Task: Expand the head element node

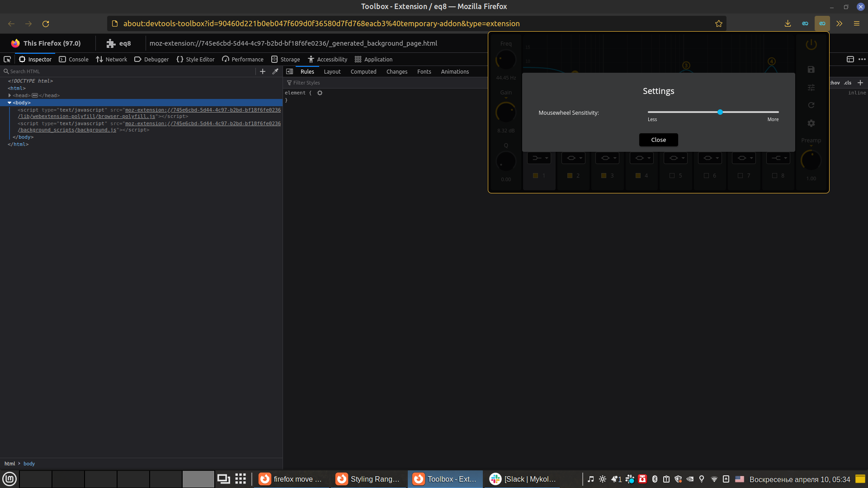Action: (x=9, y=95)
